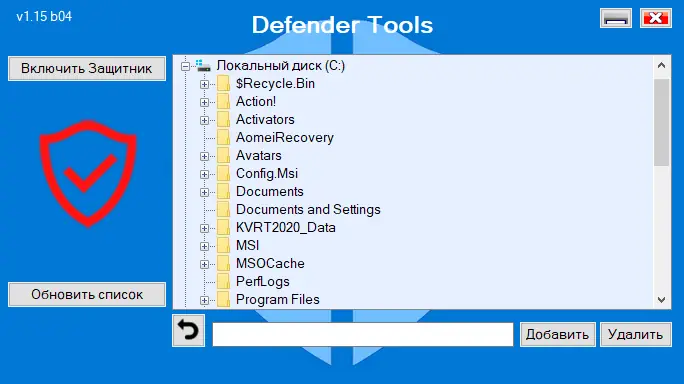Click the folder icon beside Documents and Settings
Screen dimensions: 684x384
[x=223, y=209]
